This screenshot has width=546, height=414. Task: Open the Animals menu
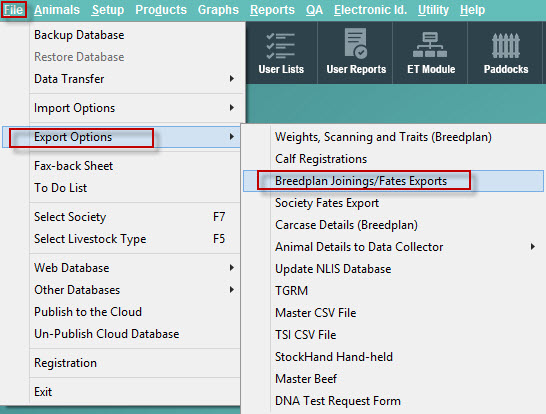(57, 10)
